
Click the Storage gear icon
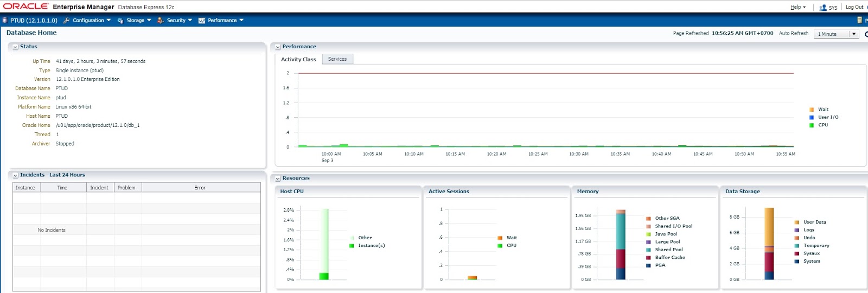click(x=120, y=21)
